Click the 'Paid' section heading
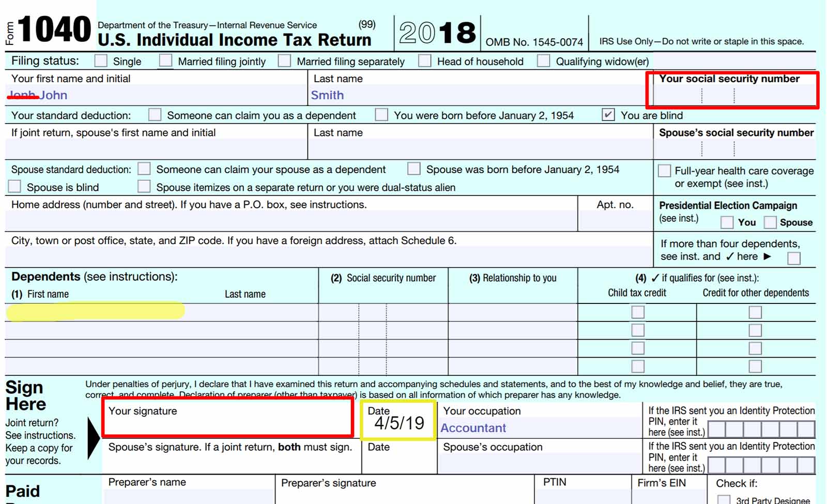The width and height of the screenshot is (827, 504). (x=23, y=491)
